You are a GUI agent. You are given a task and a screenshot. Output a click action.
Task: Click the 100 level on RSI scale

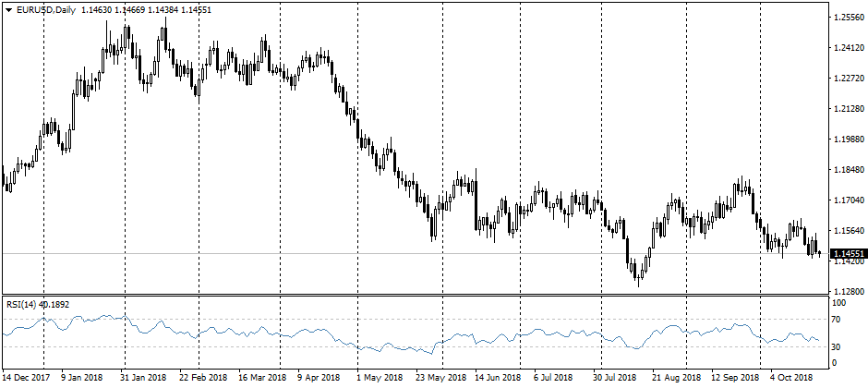(838, 303)
